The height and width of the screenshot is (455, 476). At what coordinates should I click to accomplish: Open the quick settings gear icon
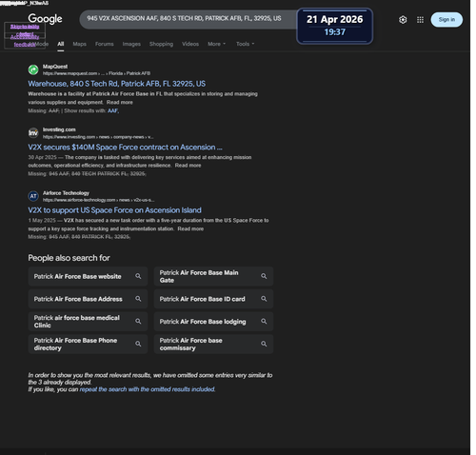click(x=403, y=20)
